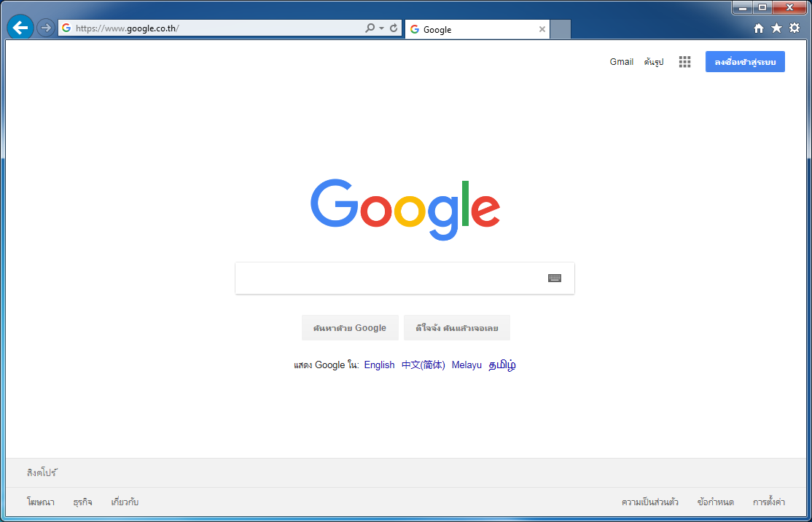Click the ค้นหาด้วย Google search button
Image resolution: width=812 pixels, height=522 pixels.
[x=350, y=328]
